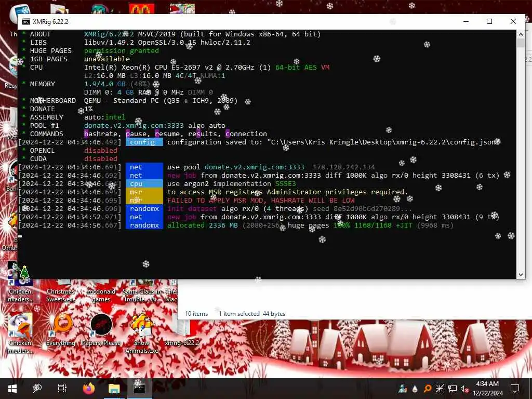Select chicken-face Chicken Invaders desktop icon
The width and height of the screenshot is (532, 399).
click(20, 333)
